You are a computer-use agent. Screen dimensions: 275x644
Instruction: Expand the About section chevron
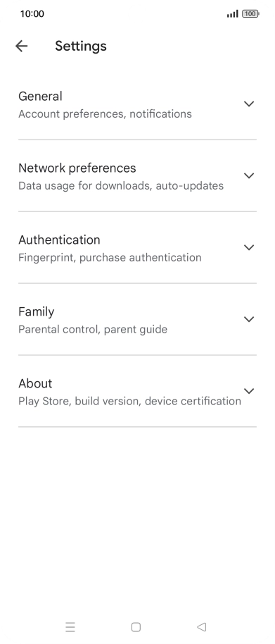coord(249,391)
